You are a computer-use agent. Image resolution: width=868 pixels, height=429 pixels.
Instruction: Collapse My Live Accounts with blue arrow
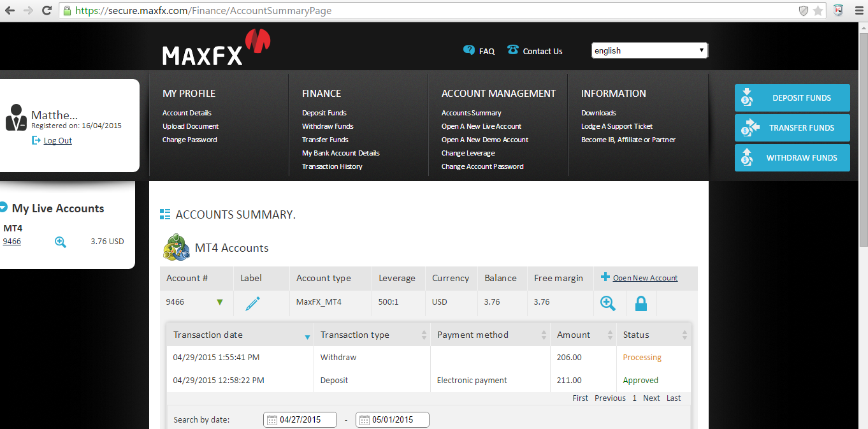pos(3,208)
